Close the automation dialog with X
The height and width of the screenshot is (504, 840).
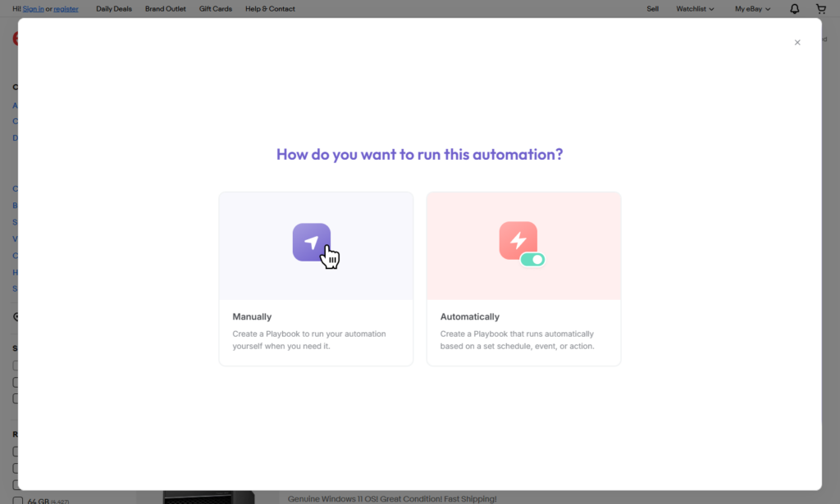[797, 43]
